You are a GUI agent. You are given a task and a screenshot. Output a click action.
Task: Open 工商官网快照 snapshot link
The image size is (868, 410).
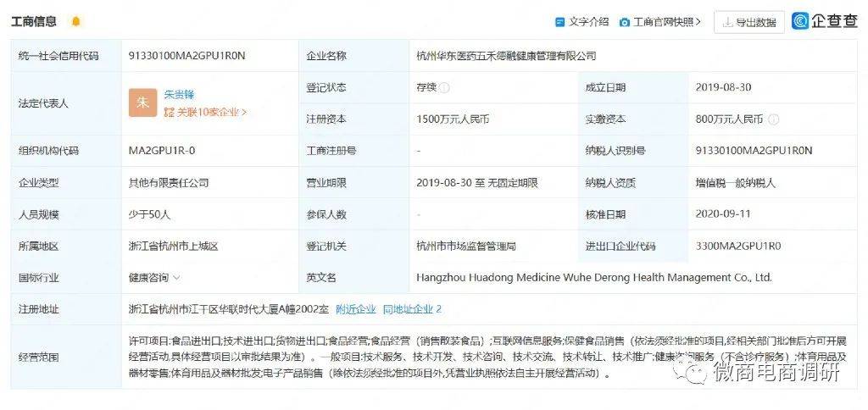[x=667, y=22]
